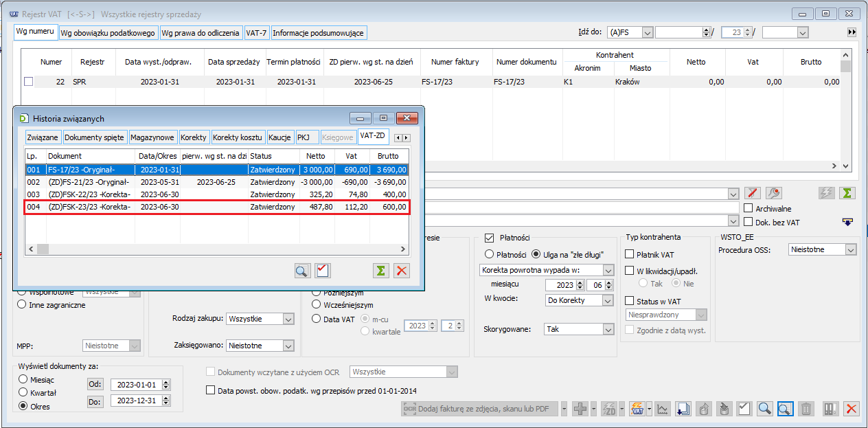Click the highlighted magnifier-with-list icon
This screenshot has width=868, height=428.
click(785, 409)
